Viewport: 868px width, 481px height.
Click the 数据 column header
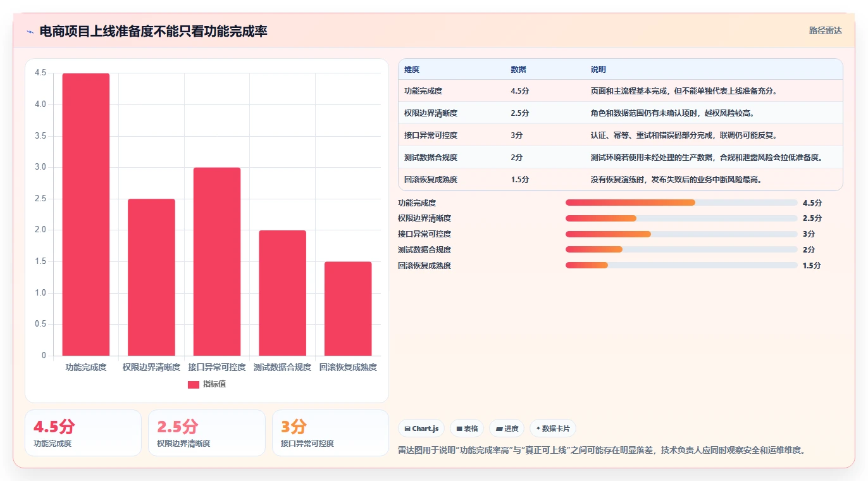point(518,70)
